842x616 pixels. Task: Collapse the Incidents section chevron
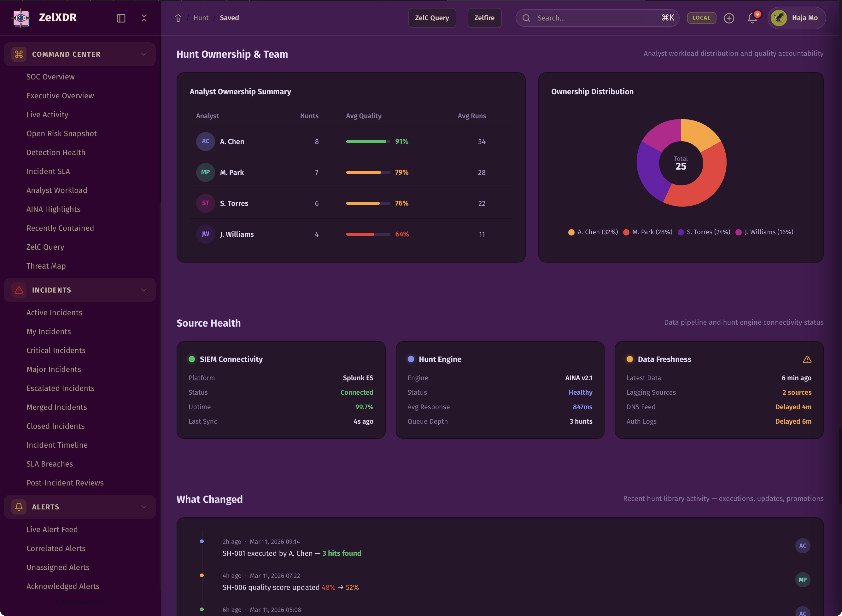143,290
